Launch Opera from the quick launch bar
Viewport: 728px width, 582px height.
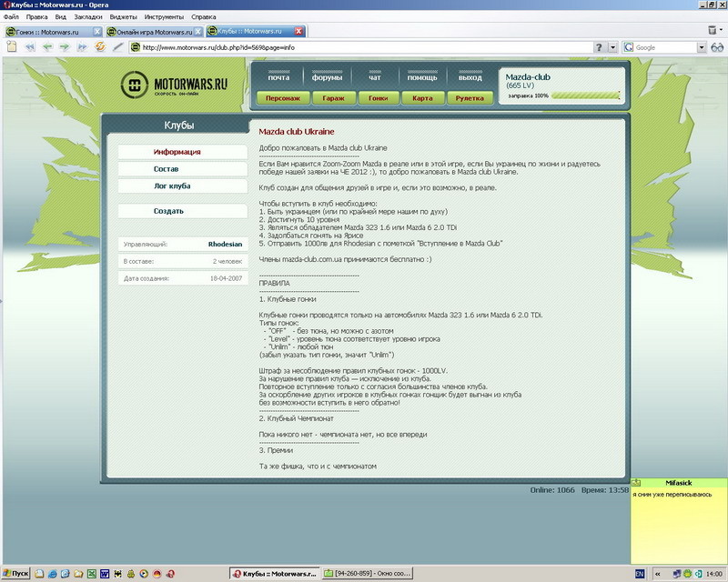pos(170,574)
